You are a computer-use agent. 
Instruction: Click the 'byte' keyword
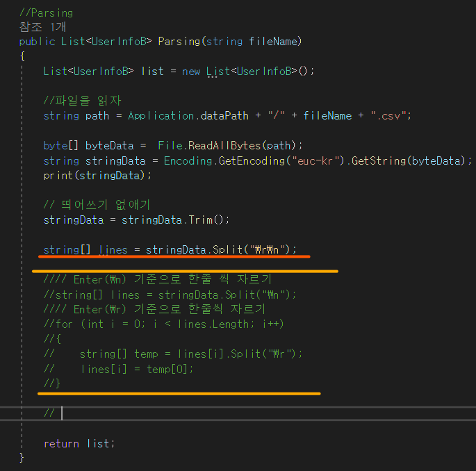tap(56, 145)
